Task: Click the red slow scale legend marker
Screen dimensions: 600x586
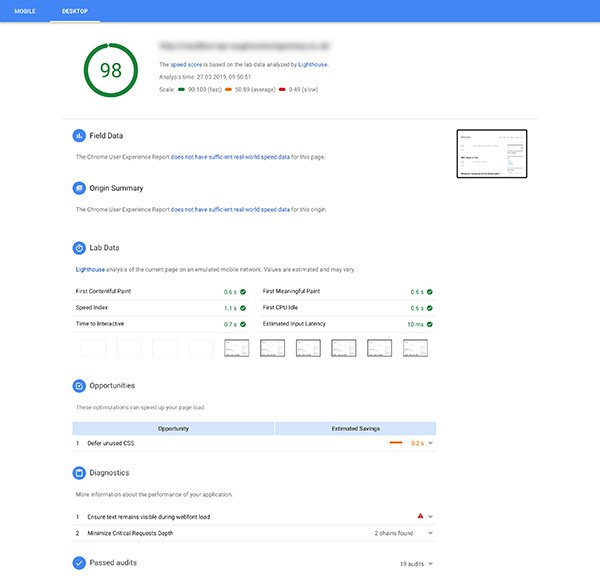Action: (x=282, y=90)
